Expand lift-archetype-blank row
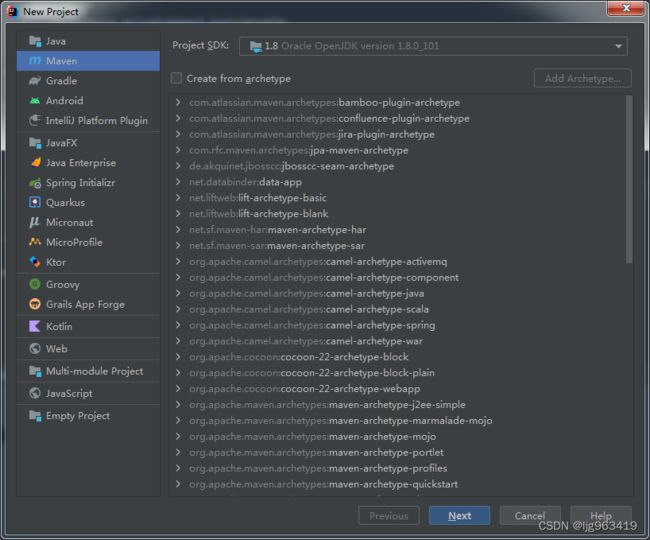 178,213
